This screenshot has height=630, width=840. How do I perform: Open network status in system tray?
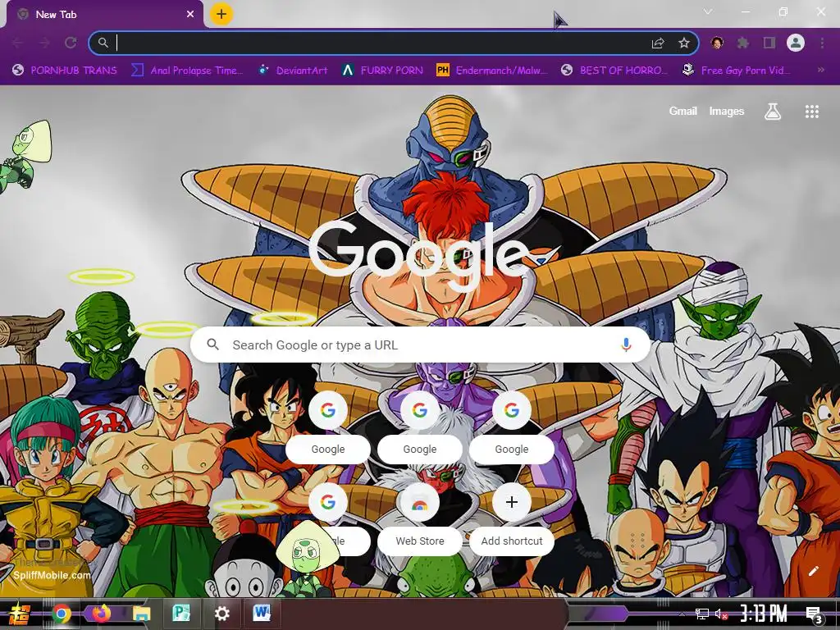pyautogui.click(x=701, y=614)
